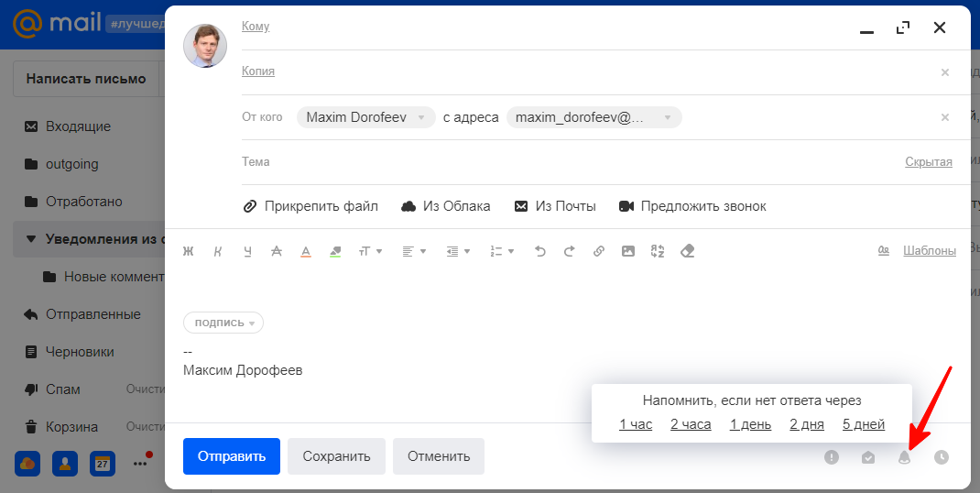The height and width of the screenshot is (493, 980).
Task: Choose "2 часа" in the reminder popup
Action: click(x=691, y=424)
